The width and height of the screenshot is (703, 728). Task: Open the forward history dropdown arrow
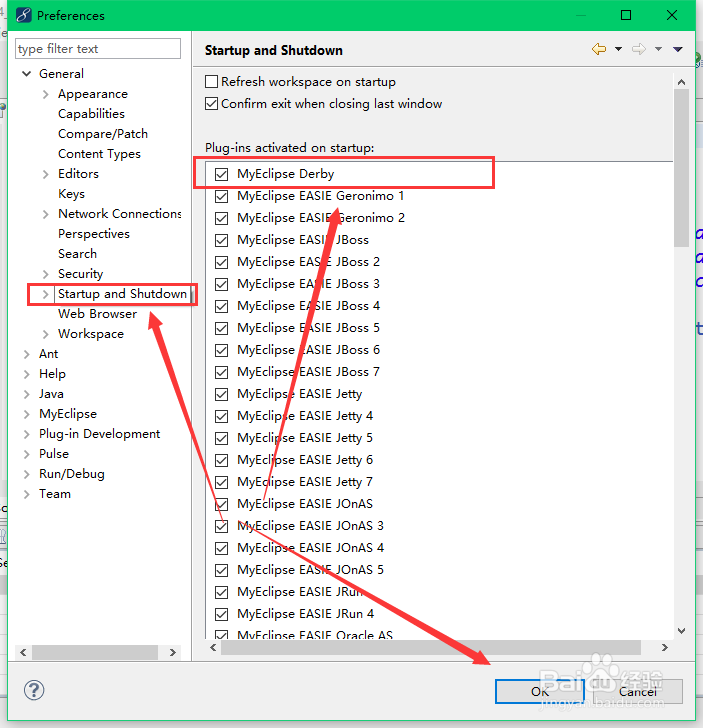pyautogui.click(x=658, y=49)
